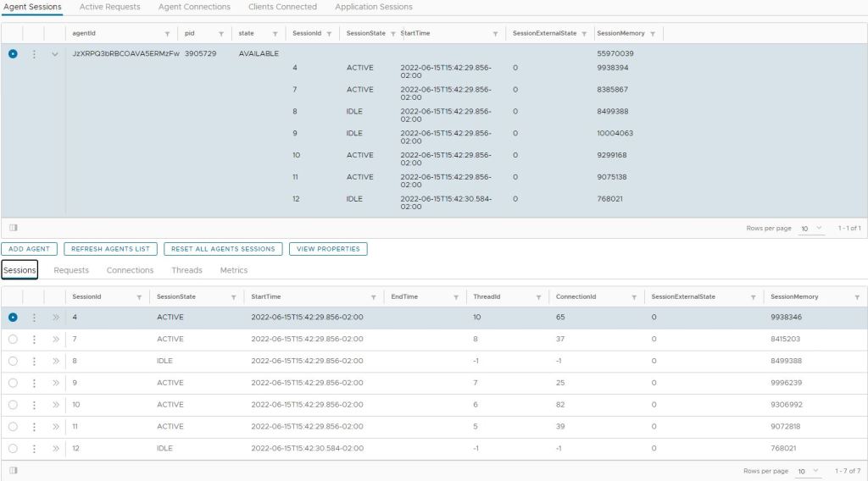Open actions menu for session 8 row
Screen dimensions: 868x481
(34, 361)
